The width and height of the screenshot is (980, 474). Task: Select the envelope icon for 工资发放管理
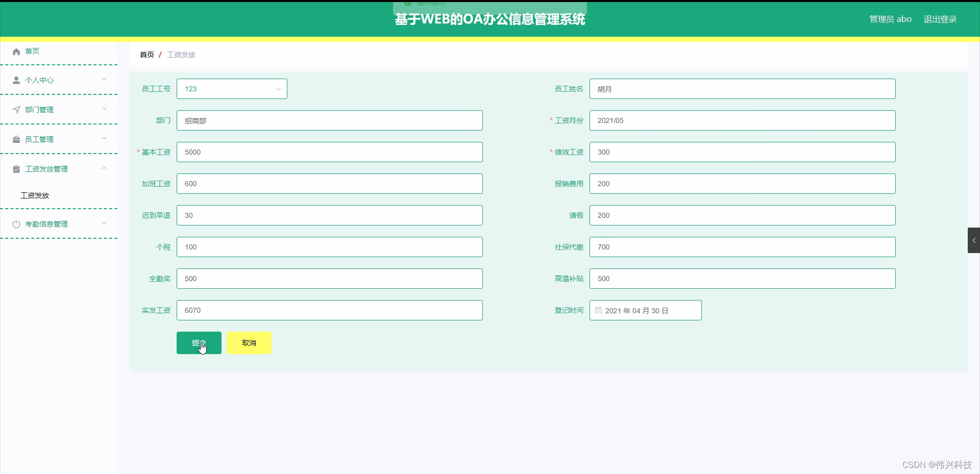pyautogui.click(x=16, y=168)
